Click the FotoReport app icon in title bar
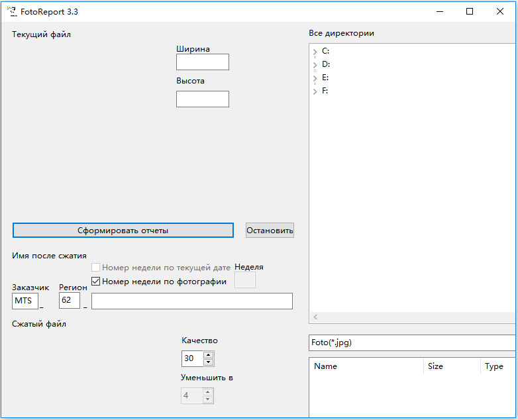The height and width of the screenshot is (420, 518). click(x=11, y=11)
